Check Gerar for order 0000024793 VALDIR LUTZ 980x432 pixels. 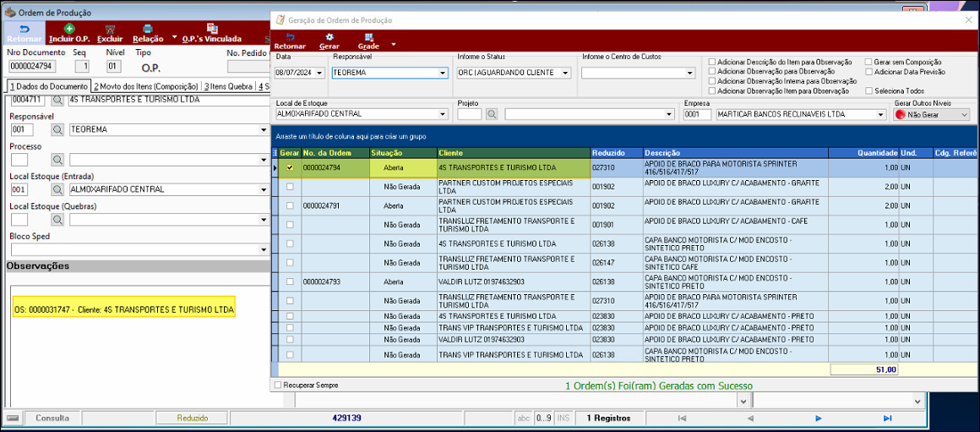[x=290, y=282]
